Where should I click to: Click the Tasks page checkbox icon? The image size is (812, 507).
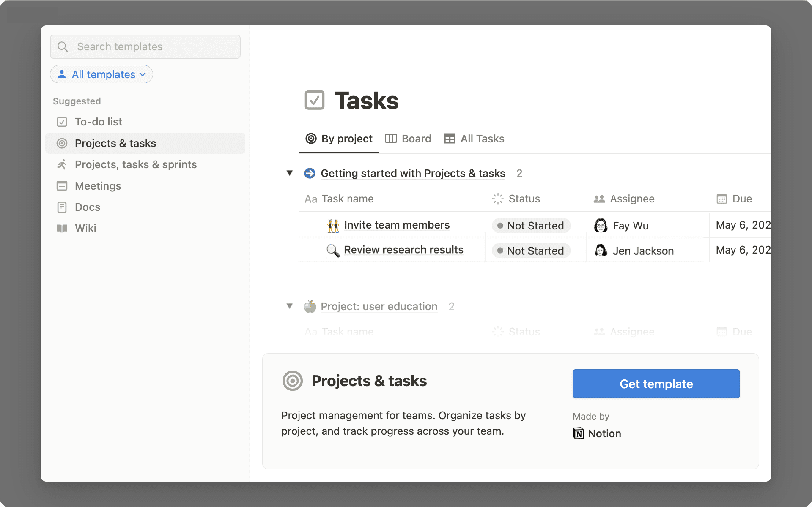315,99
